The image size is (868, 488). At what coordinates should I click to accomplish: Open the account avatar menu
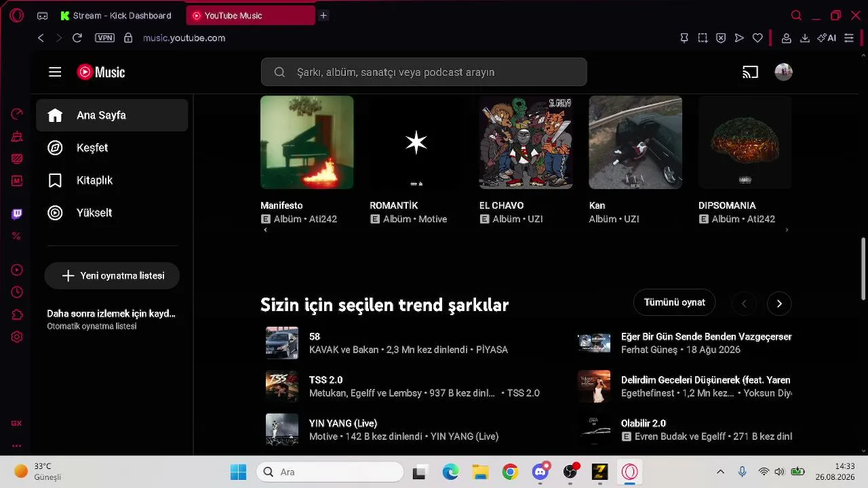[x=783, y=72]
